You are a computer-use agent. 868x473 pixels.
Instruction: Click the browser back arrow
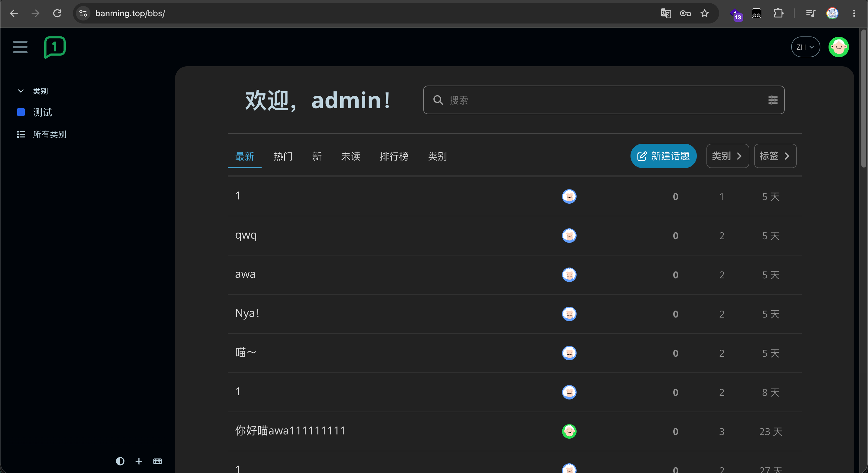click(14, 13)
